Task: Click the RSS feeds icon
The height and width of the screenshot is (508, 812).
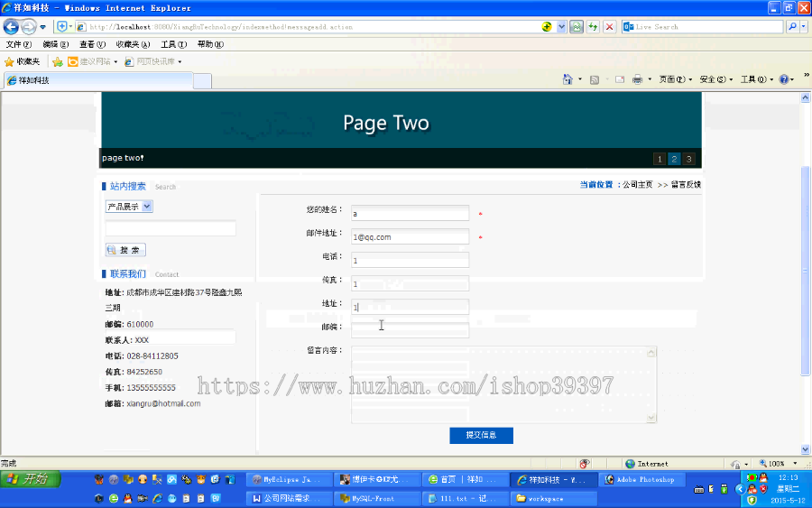Action: 595,79
